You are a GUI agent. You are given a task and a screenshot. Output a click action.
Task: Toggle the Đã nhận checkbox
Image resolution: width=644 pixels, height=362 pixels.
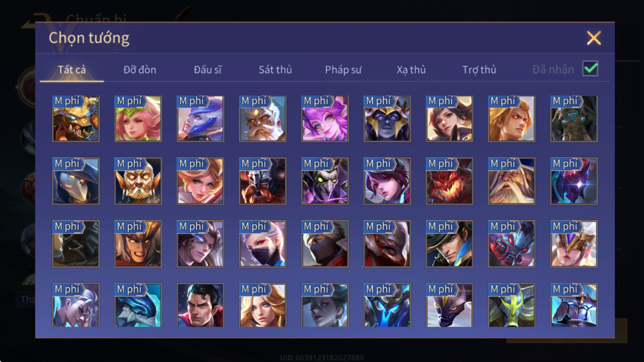[x=590, y=68]
